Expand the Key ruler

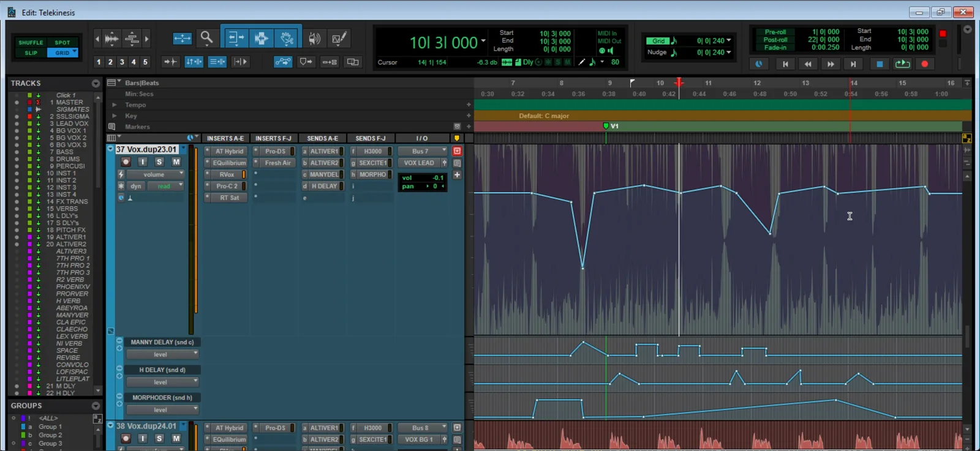pyautogui.click(x=114, y=116)
